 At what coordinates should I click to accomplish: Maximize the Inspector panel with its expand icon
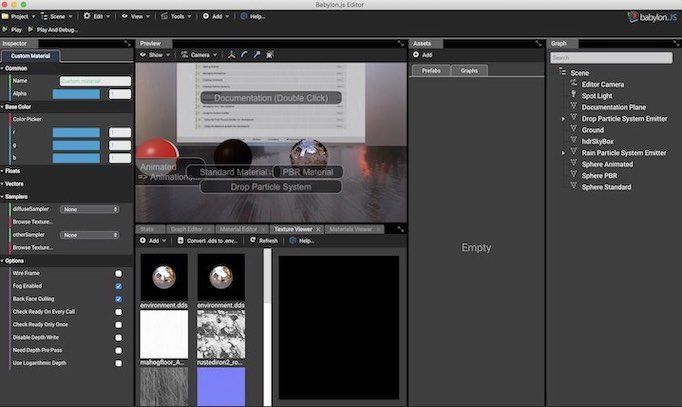(x=127, y=43)
